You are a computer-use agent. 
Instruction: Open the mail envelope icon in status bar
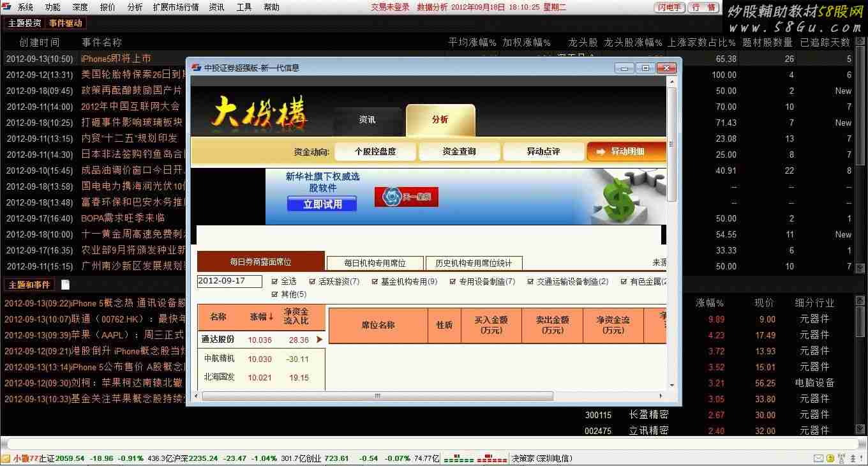click(818, 458)
